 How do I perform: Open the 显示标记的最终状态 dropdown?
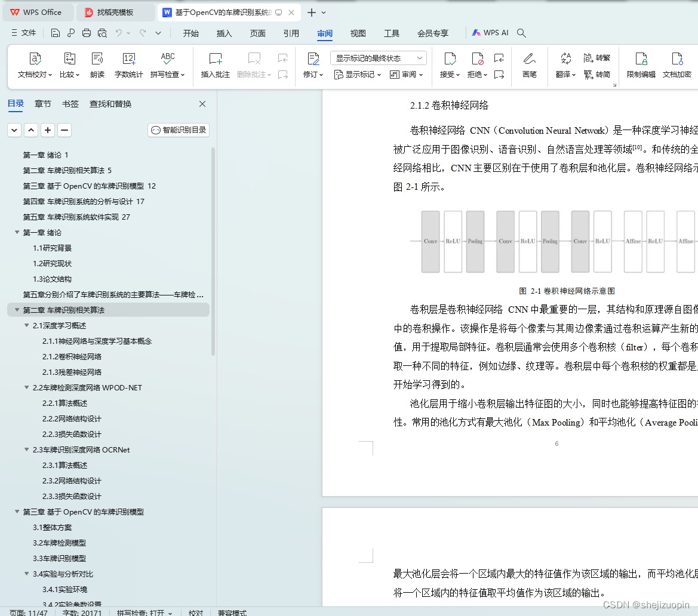(379, 58)
